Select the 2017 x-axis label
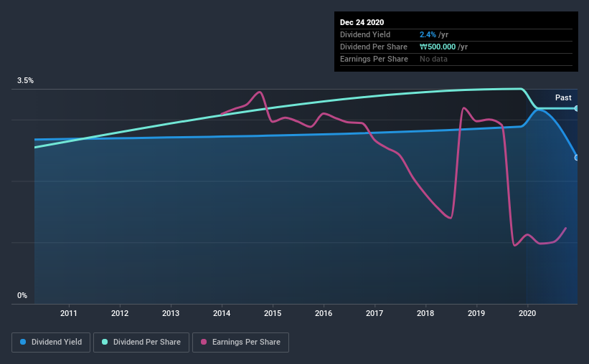The image size is (589, 364). point(374,313)
